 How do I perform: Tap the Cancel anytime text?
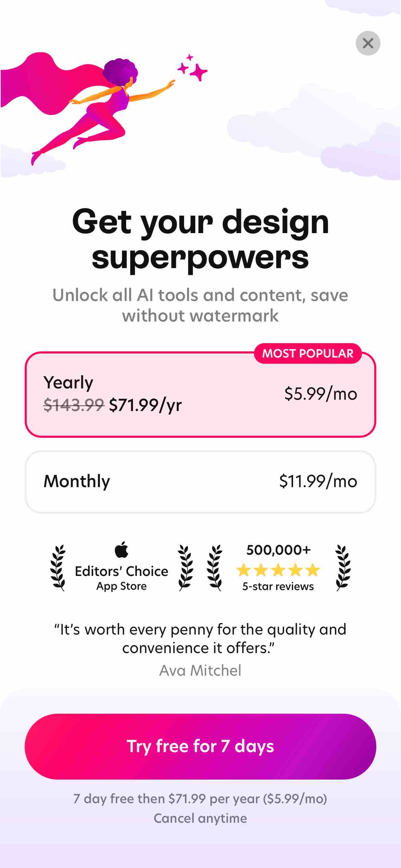click(200, 818)
